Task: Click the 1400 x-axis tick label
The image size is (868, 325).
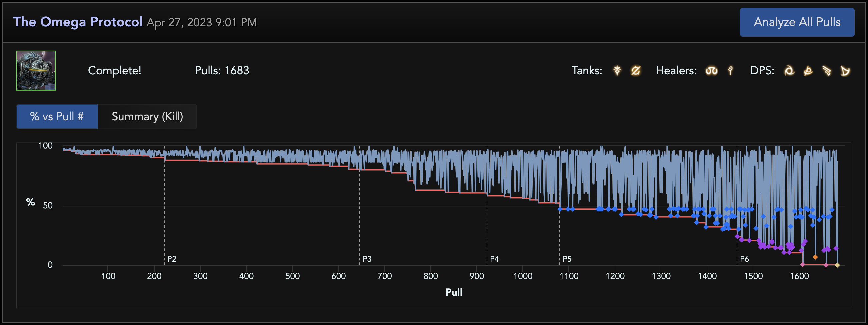Action: tap(707, 276)
